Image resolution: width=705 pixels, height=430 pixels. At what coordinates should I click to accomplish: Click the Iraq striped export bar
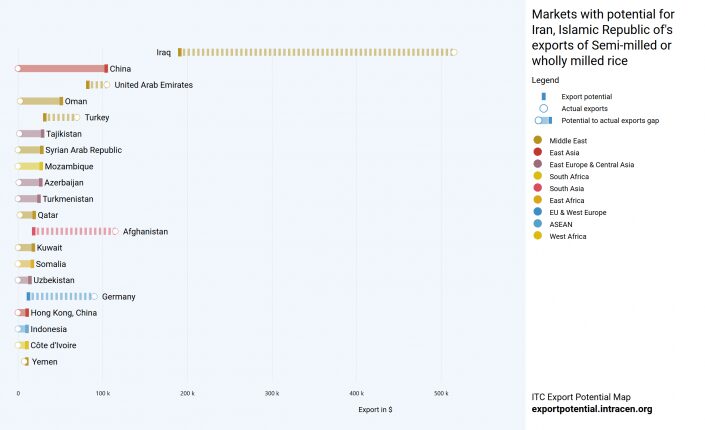coord(317,52)
